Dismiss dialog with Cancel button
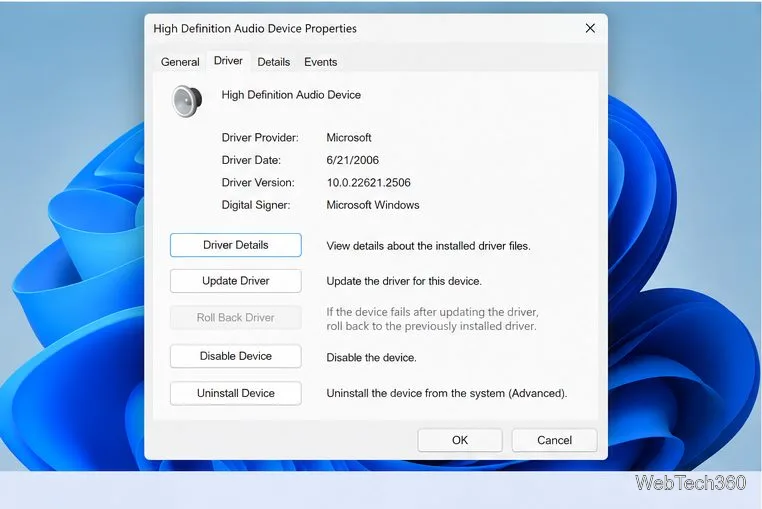Screen dimensions: 762x509 pyautogui.click(x=554, y=440)
